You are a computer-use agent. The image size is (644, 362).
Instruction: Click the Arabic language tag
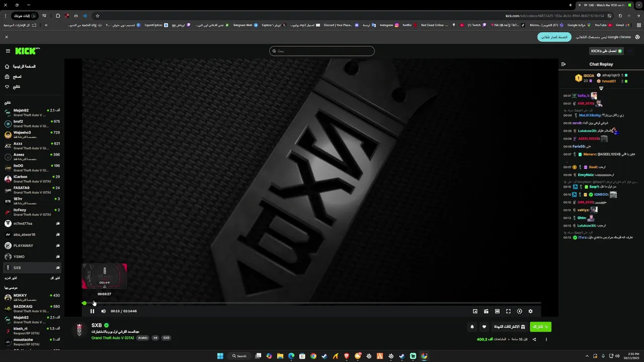143,338
